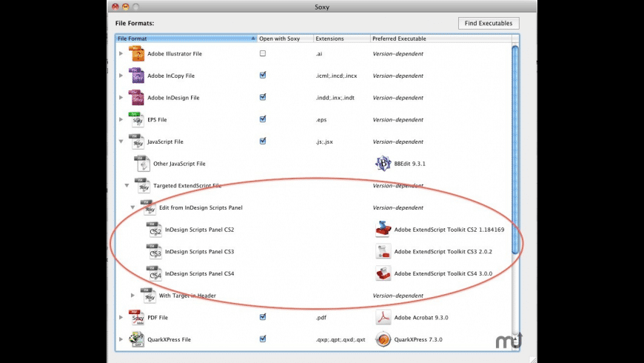Uncheck Open with Soxy for PDF files
This screenshot has height=363, width=644.
[263, 317]
